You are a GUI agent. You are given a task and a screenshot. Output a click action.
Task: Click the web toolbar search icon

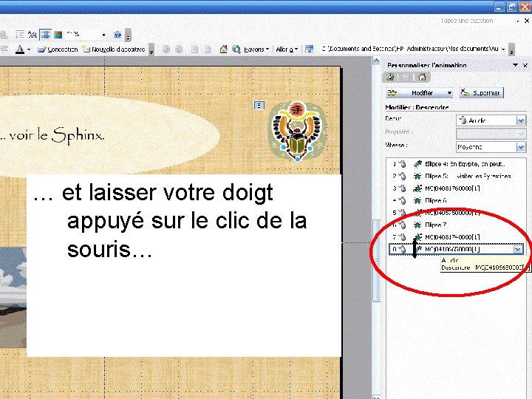236,50
